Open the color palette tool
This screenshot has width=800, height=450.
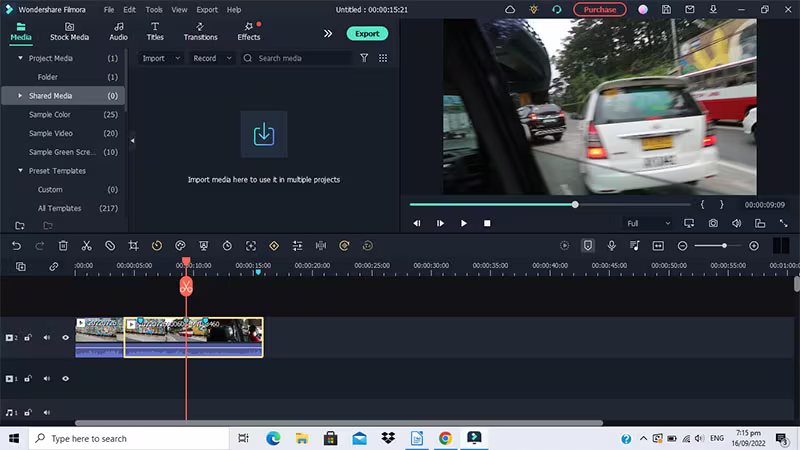click(x=180, y=245)
